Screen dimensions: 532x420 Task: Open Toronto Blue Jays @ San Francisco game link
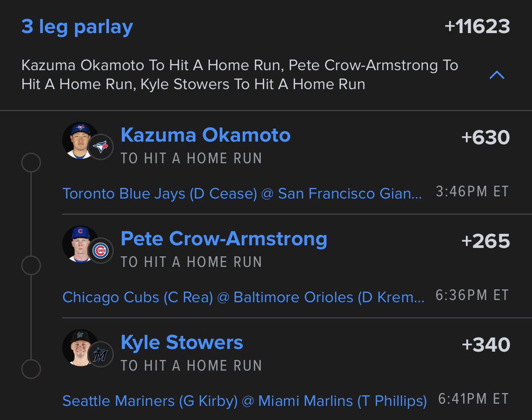pyautogui.click(x=243, y=193)
